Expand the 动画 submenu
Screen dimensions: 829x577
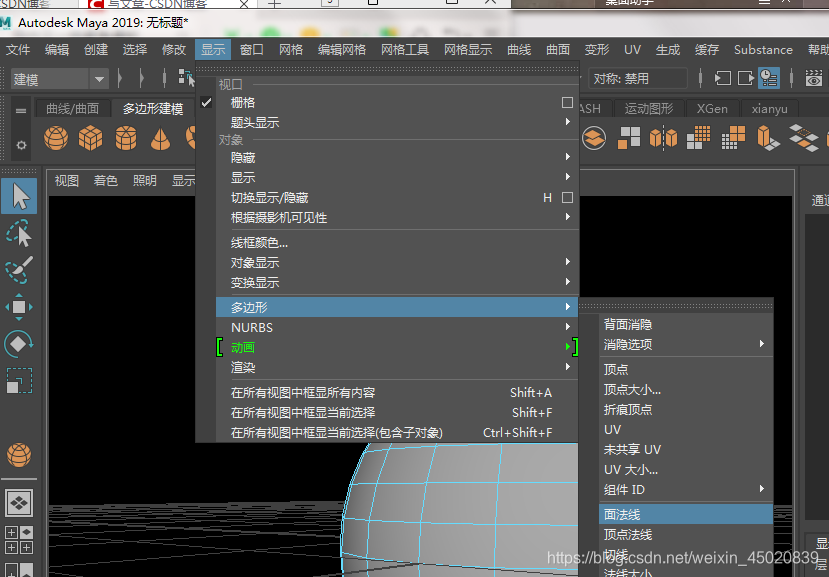pyautogui.click(x=398, y=347)
